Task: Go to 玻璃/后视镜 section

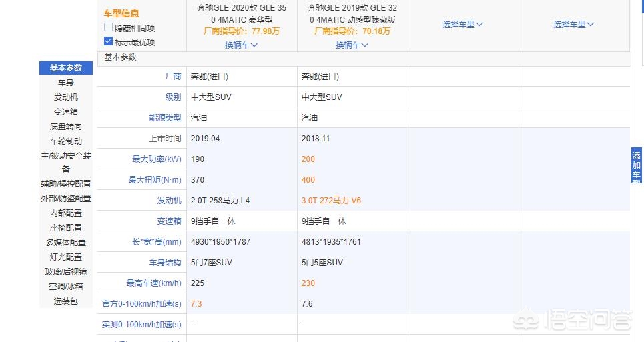Action: (66, 272)
